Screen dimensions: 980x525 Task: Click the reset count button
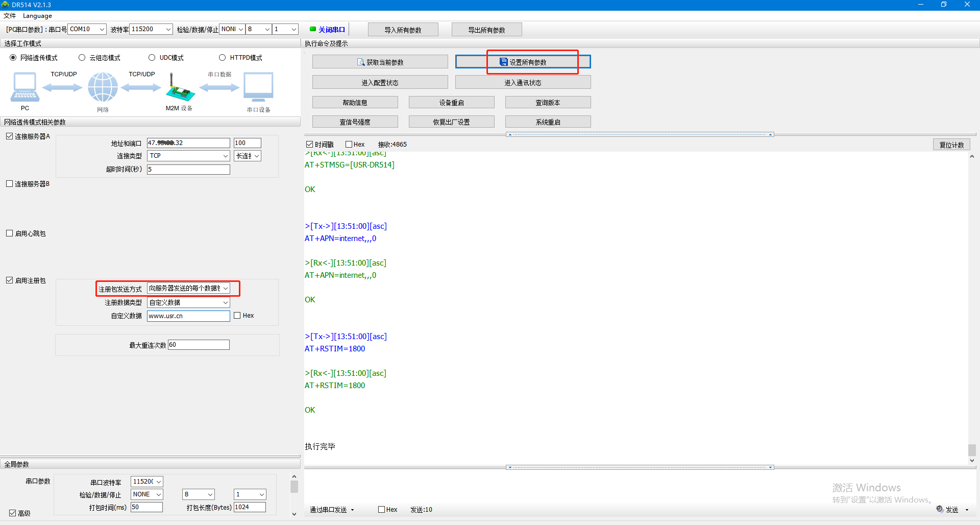[951, 145]
